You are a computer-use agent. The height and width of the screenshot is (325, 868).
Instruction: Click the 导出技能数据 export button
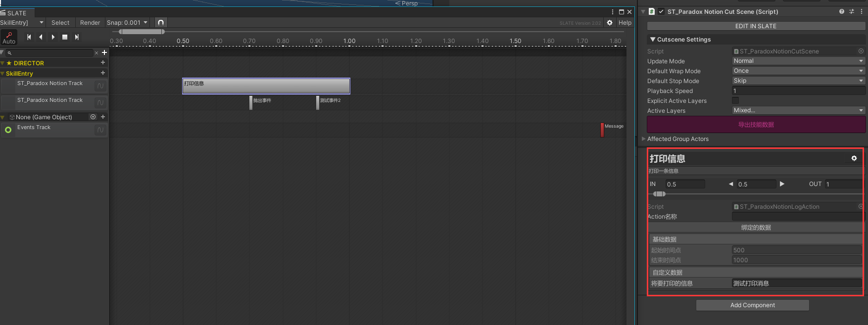pos(756,125)
